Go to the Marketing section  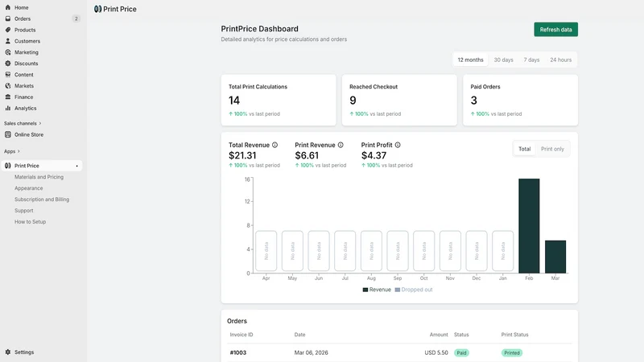[27, 52]
